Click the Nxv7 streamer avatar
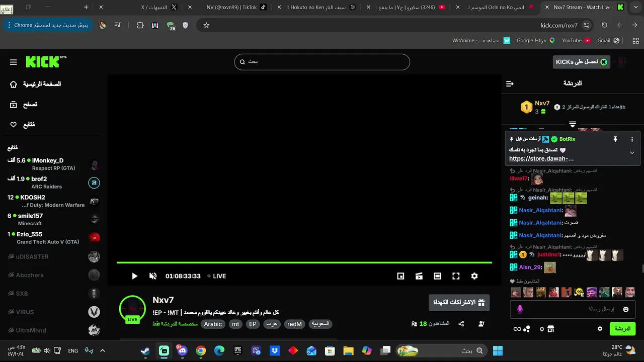Screen dimensions: 644x362 click(x=132, y=308)
